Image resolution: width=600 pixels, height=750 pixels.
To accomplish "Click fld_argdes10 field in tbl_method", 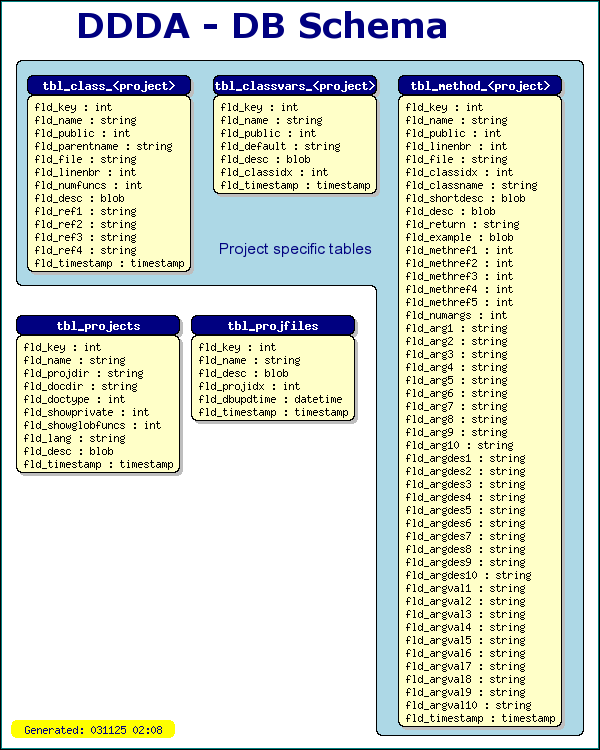I will (x=468, y=575).
